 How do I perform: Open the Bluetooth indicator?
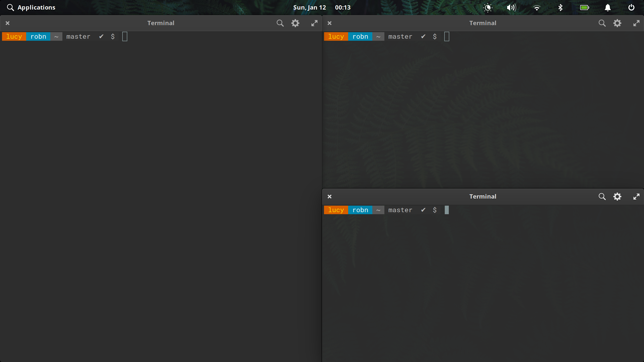pyautogui.click(x=560, y=8)
